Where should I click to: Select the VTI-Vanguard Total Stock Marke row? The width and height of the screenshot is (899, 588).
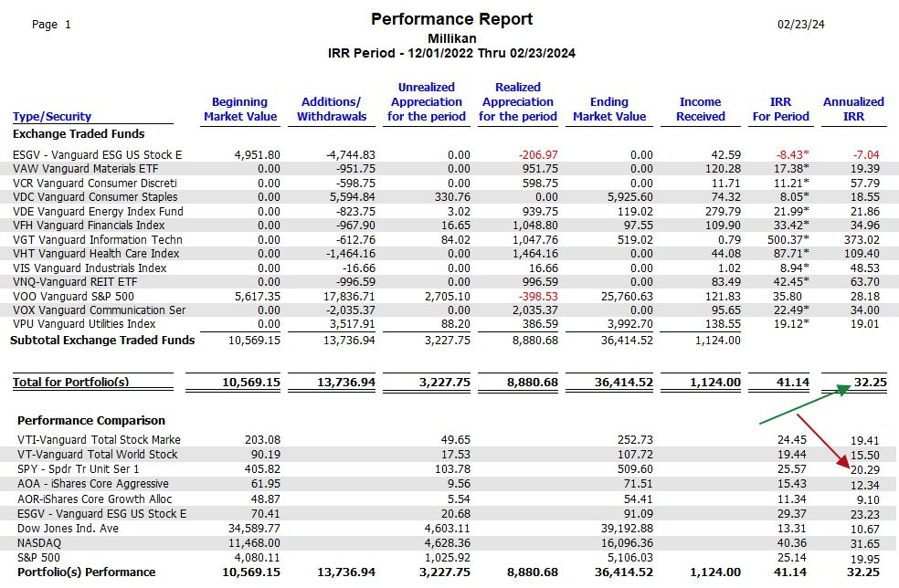tap(449, 439)
